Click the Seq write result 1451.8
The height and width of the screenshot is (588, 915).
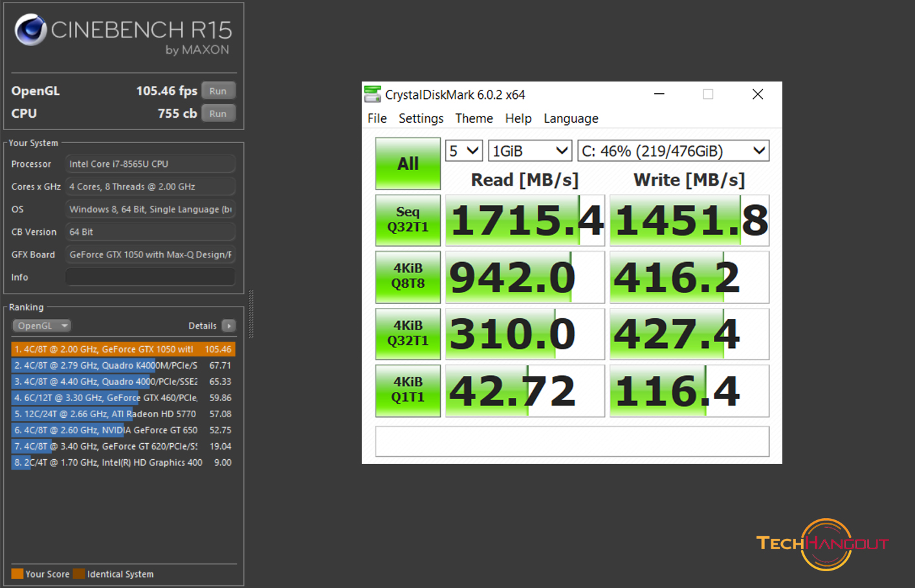tap(690, 220)
